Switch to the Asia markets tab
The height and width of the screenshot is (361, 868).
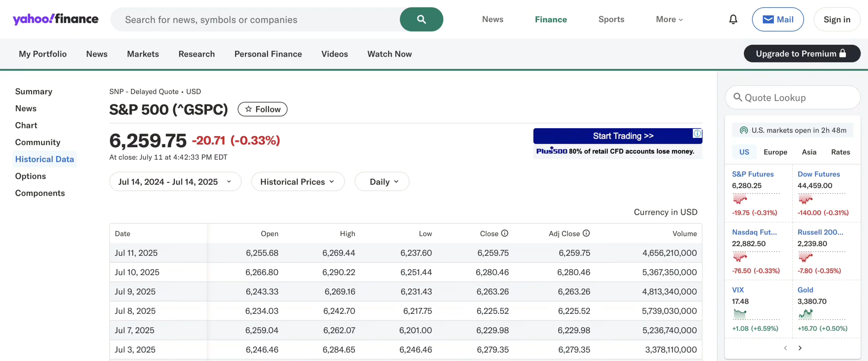809,152
